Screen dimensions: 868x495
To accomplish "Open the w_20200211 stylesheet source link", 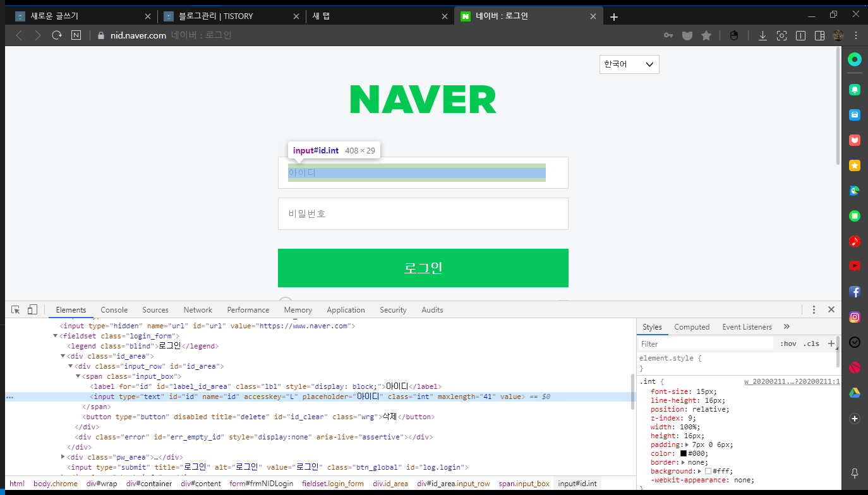I will click(x=792, y=381).
